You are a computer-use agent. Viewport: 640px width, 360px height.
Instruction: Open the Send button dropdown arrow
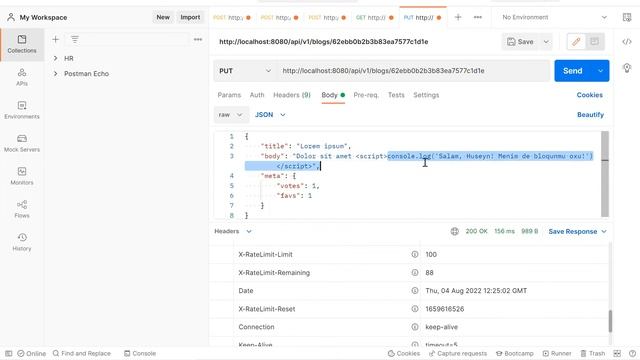(x=600, y=71)
